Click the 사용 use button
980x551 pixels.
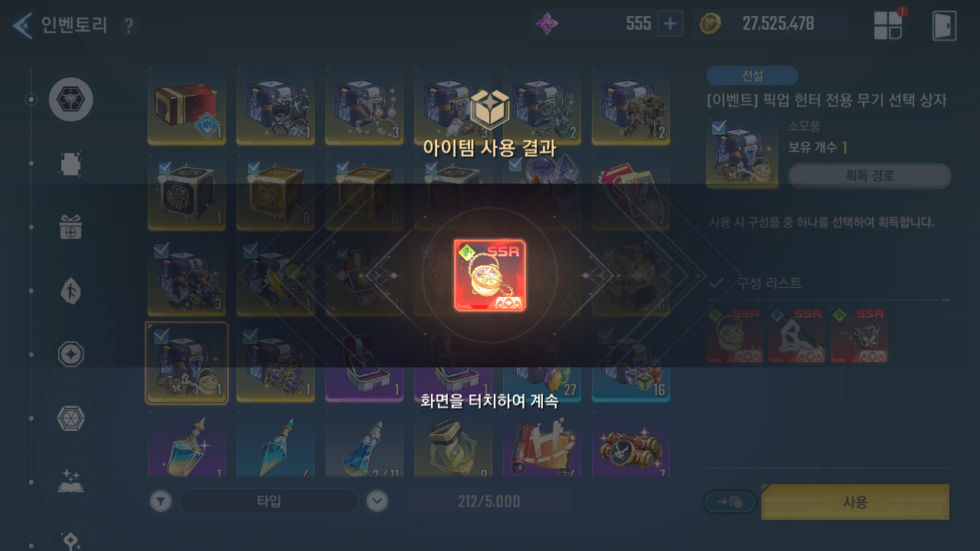click(x=855, y=502)
